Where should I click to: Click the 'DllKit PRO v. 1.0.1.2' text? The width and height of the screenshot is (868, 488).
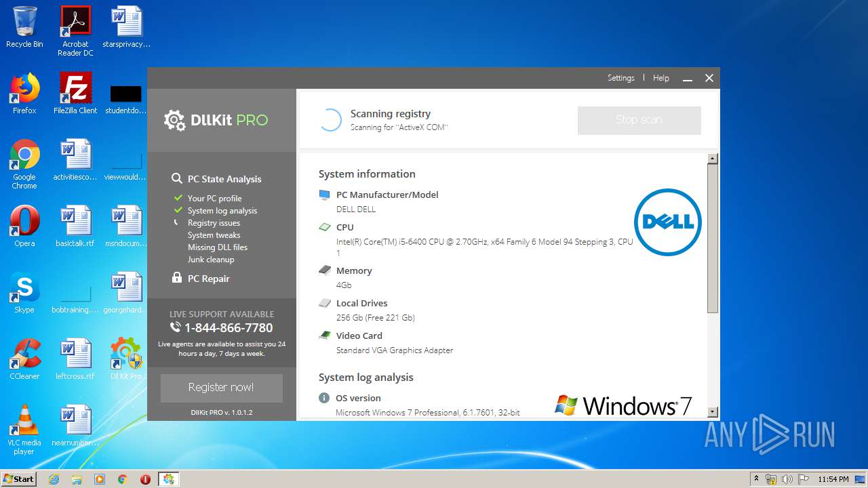222,412
